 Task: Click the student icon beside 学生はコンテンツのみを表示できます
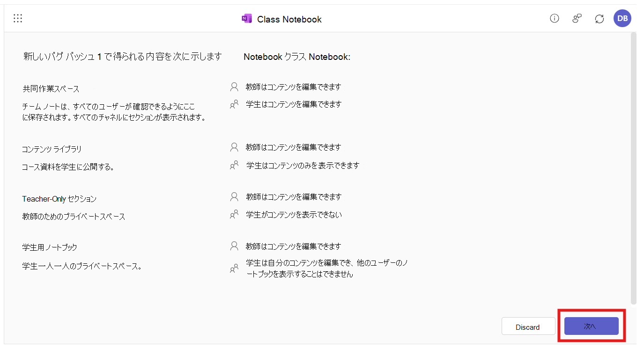[234, 165]
